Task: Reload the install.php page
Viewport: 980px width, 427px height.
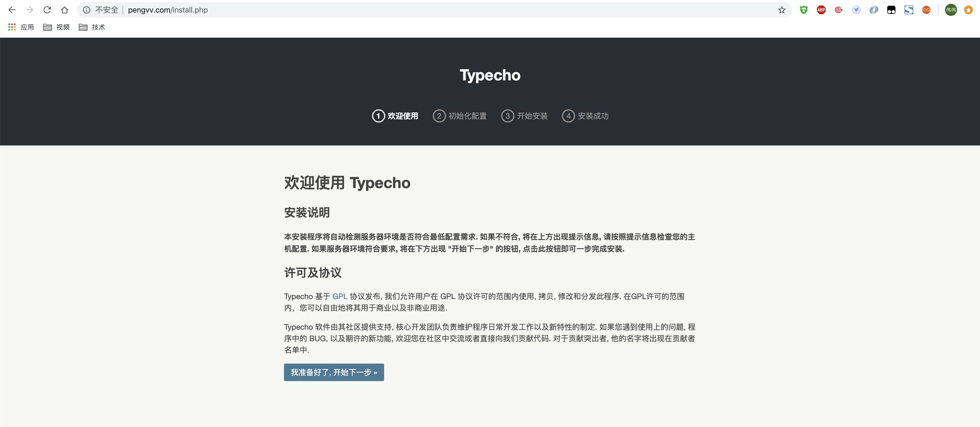Action: [x=47, y=10]
